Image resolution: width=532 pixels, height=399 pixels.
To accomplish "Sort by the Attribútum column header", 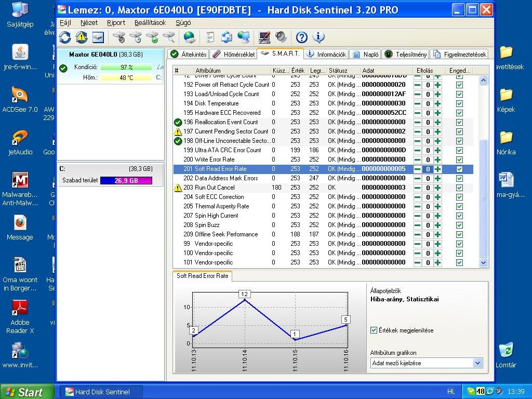I will coord(233,71).
